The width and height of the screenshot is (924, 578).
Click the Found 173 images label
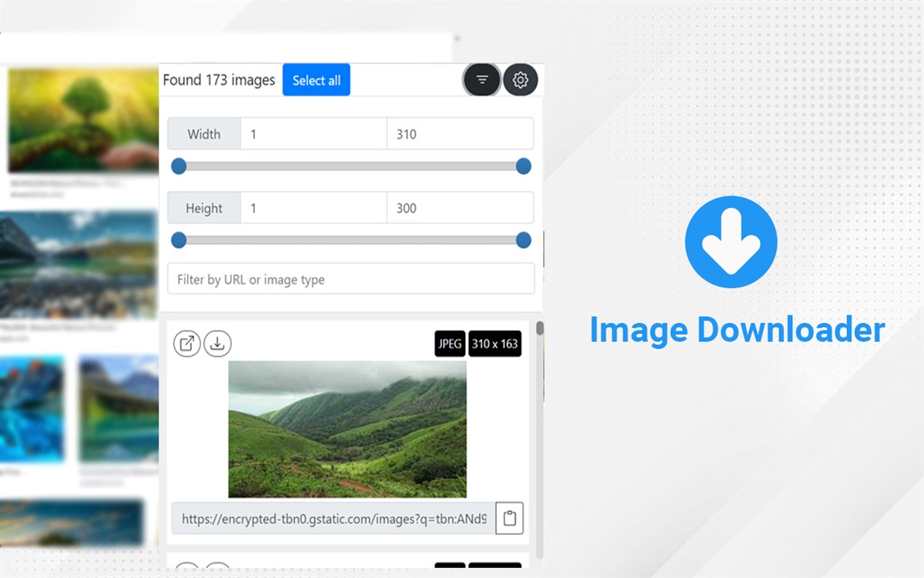(x=219, y=79)
